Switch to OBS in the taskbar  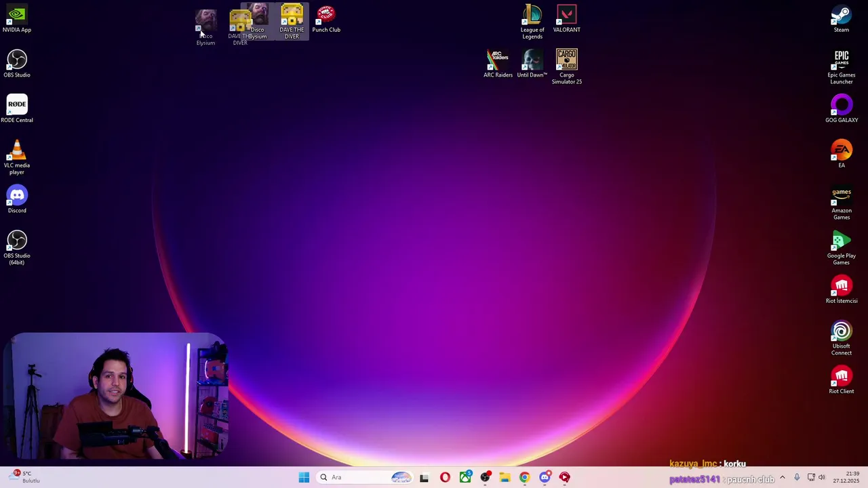pyautogui.click(x=485, y=477)
